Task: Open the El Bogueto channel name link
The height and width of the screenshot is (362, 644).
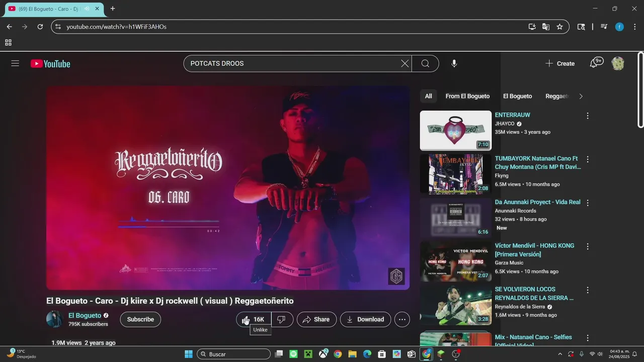Action: pos(85,315)
